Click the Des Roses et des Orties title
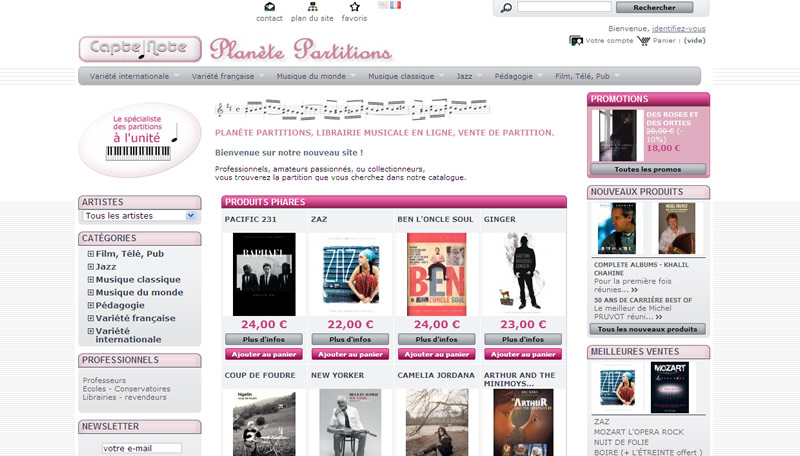 (672, 118)
